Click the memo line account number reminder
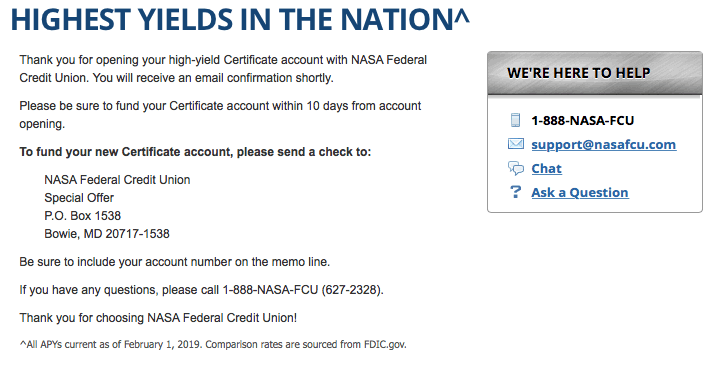This screenshot has height=365, width=711. (x=175, y=262)
